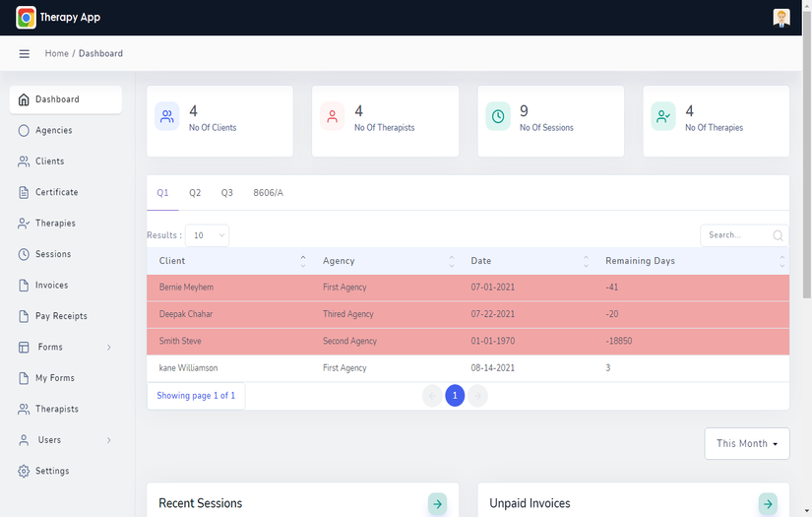812x517 pixels.
Task: Open Unpaid Invoices via arrow icon
Action: (768, 503)
